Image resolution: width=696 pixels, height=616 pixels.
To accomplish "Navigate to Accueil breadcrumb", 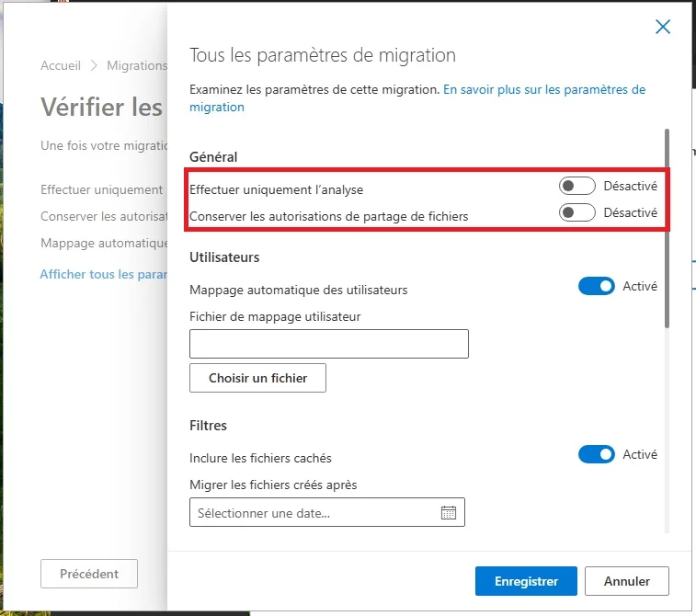I will (61, 65).
